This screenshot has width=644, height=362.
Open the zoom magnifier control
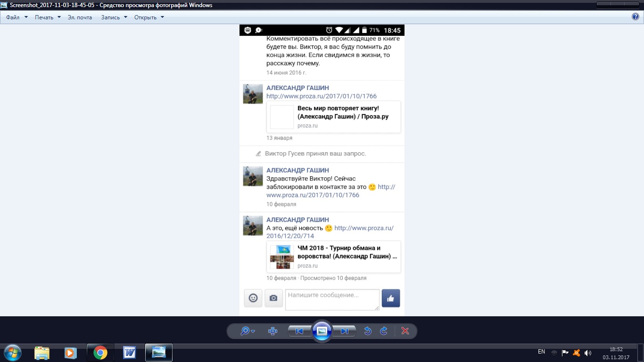point(248,331)
